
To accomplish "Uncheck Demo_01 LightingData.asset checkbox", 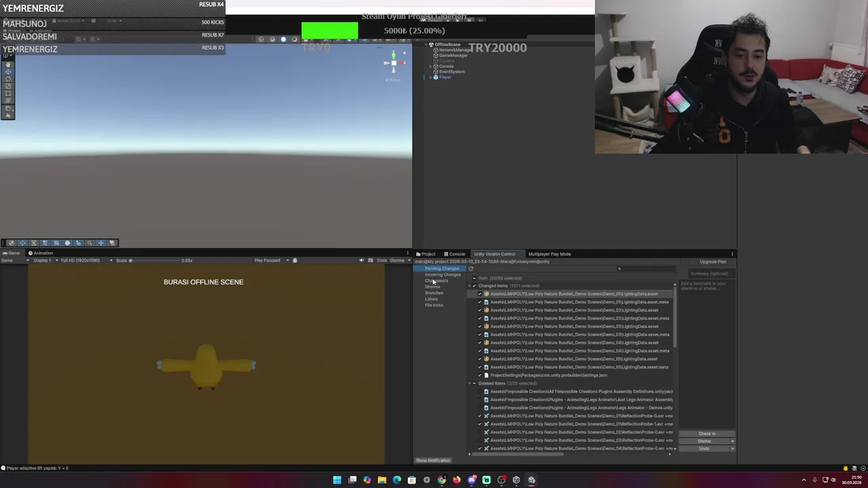I will [x=479, y=294].
